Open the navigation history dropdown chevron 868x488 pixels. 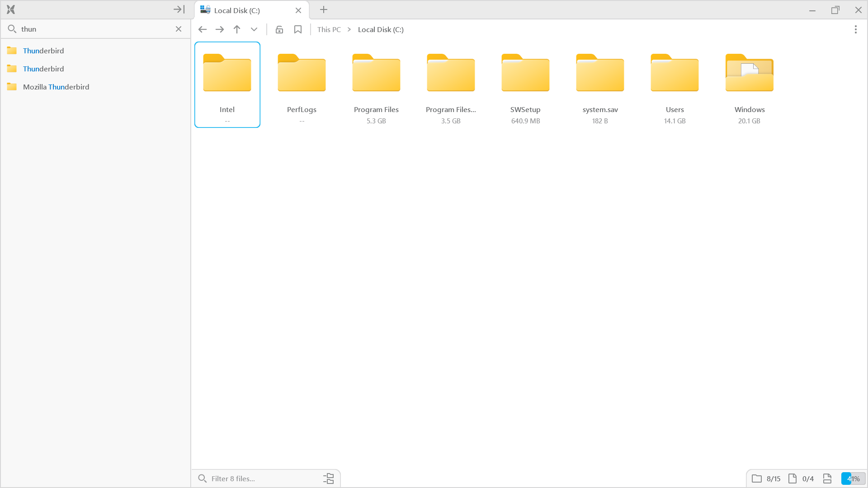click(x=254, y=29)
